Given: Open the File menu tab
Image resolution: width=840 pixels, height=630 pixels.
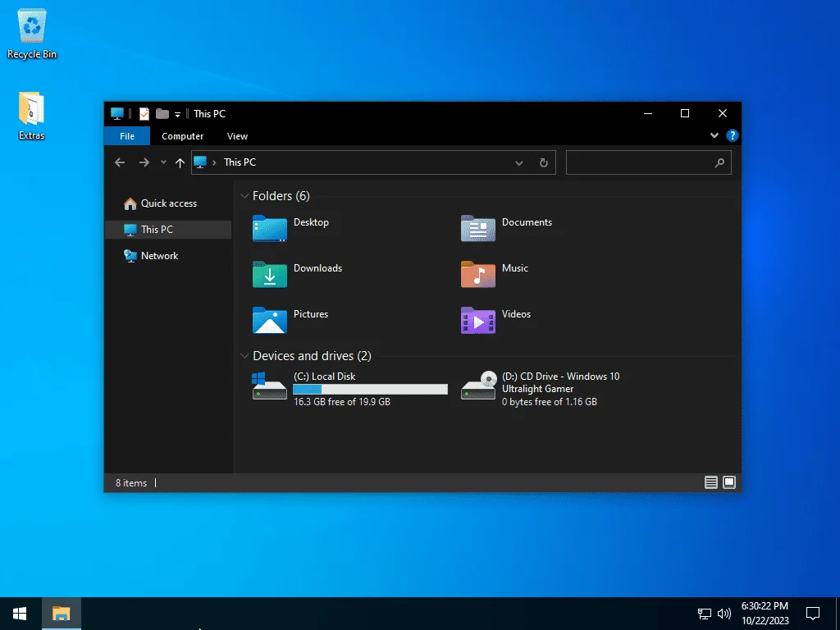Looking at the screenshot, I should tap(127, 136).
